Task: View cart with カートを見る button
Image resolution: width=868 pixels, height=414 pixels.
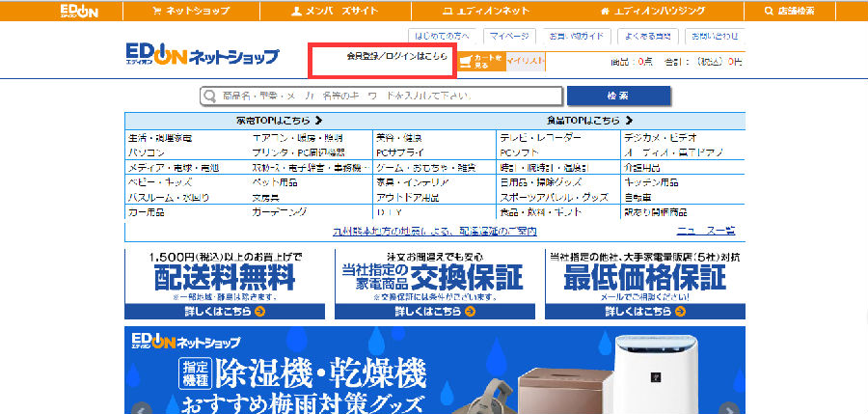Action: click(480, 61)
